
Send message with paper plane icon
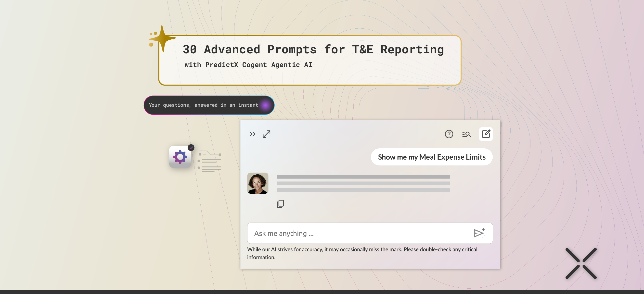point(479,233)
